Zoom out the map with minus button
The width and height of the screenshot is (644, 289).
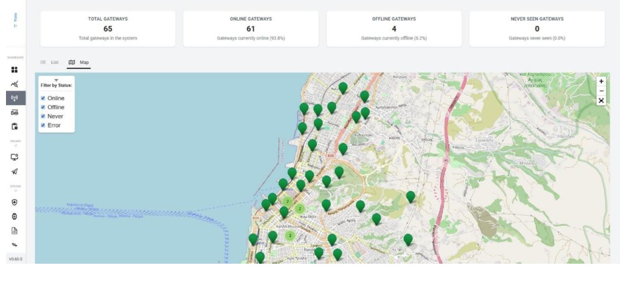(601, 91)
